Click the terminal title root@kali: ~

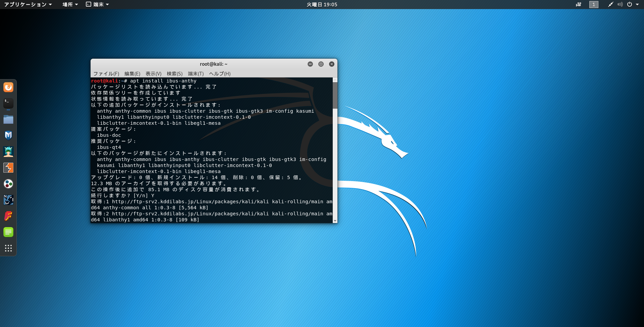pos(214,64)
